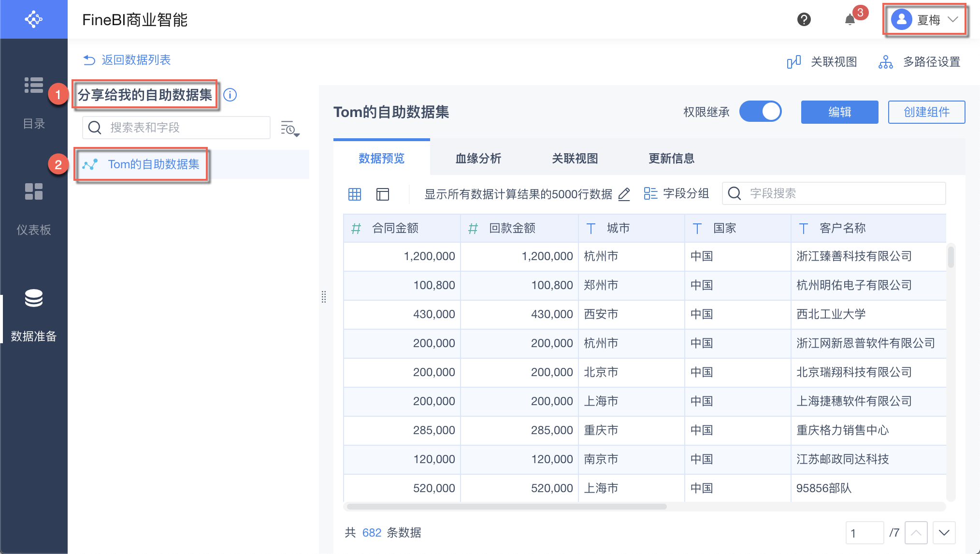Image resolution: width=980 pixels, height=554 pixels.
Task: Click the info icon beside 分享给我的自助数据集
Action: (x=231, y=95)
